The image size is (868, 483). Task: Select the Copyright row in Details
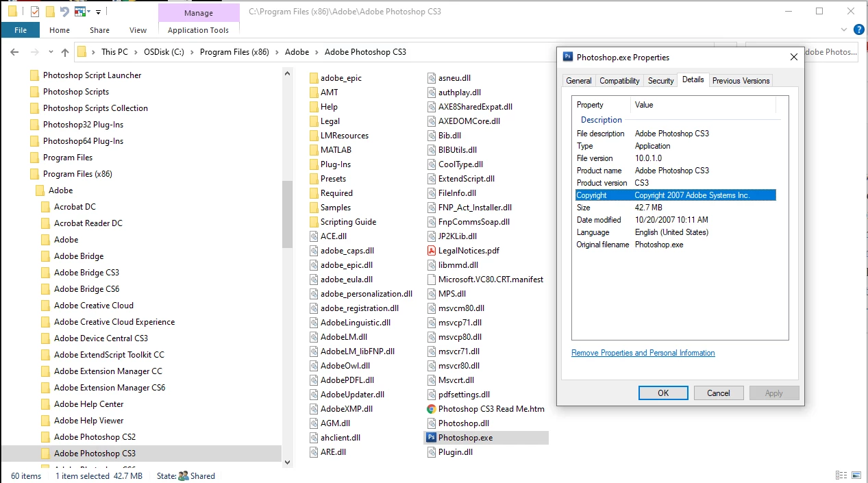675,195
